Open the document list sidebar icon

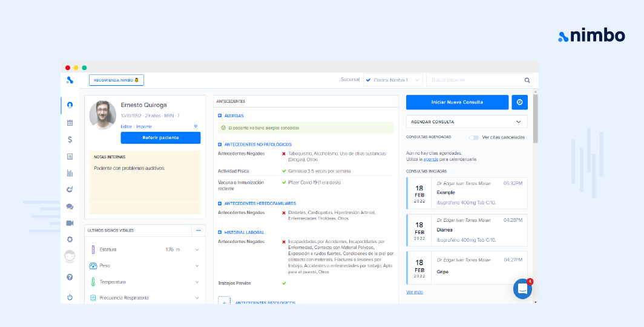pyautogui.click(x=70, y=157)
